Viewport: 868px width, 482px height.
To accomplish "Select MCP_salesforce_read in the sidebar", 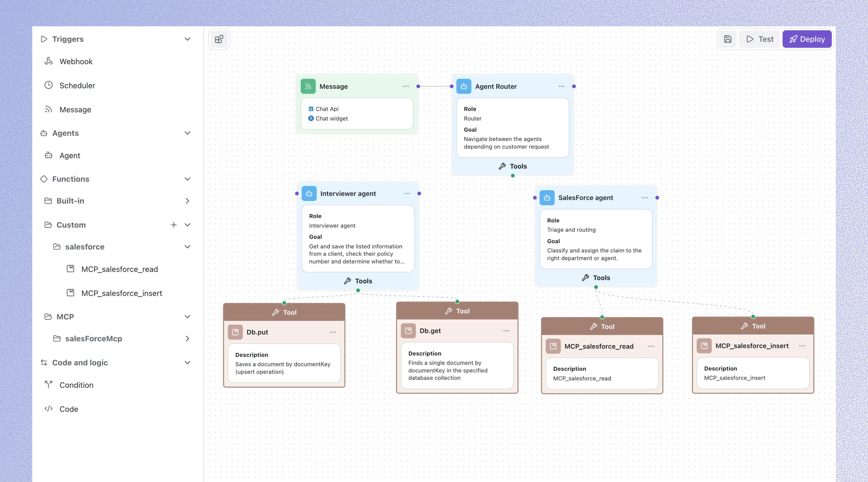I will pyautogui.click(x=119, y=269).
